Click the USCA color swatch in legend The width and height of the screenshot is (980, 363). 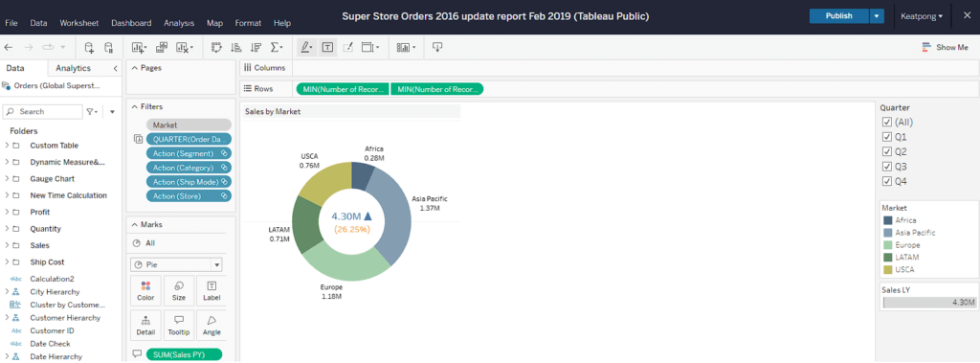[887, 270]
